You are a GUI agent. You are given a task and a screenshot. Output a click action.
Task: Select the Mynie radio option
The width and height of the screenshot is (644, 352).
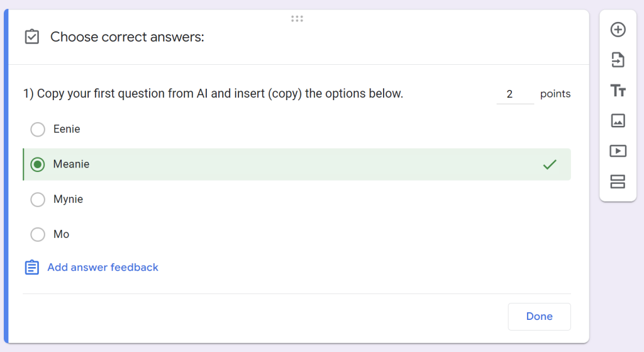tap(38, 200)
